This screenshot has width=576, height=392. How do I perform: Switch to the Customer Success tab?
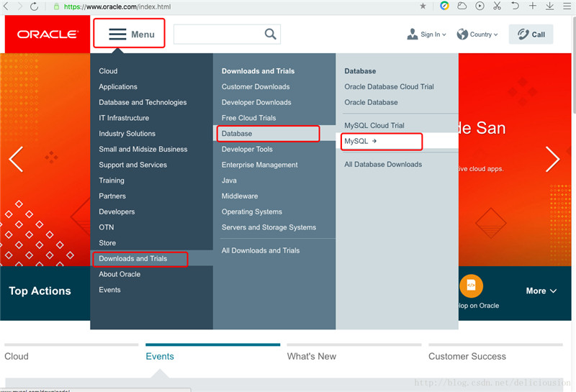(x=467, y=357)
